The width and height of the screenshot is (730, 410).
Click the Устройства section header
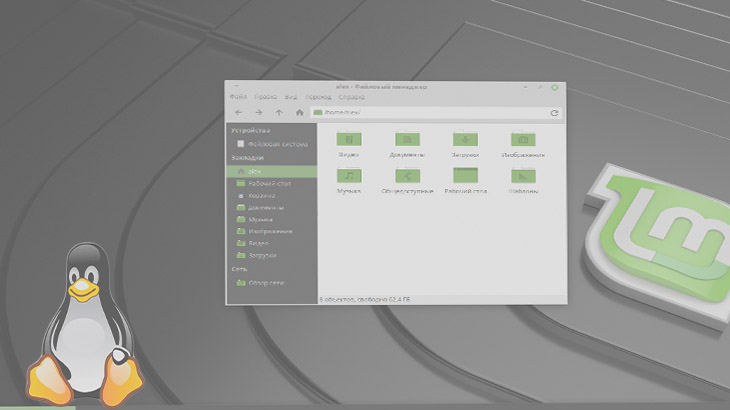(x=250, y=131)
